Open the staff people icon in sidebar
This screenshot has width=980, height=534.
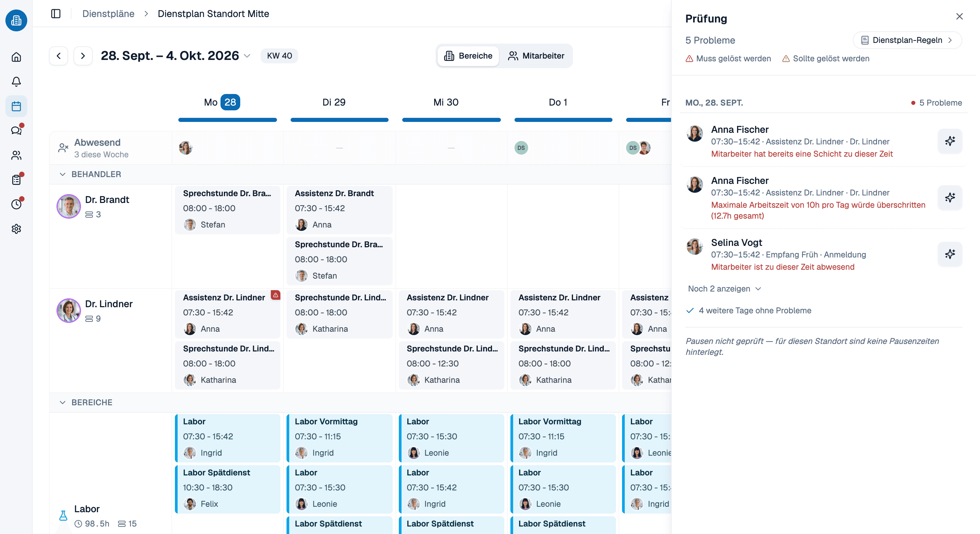pos(16,155)
